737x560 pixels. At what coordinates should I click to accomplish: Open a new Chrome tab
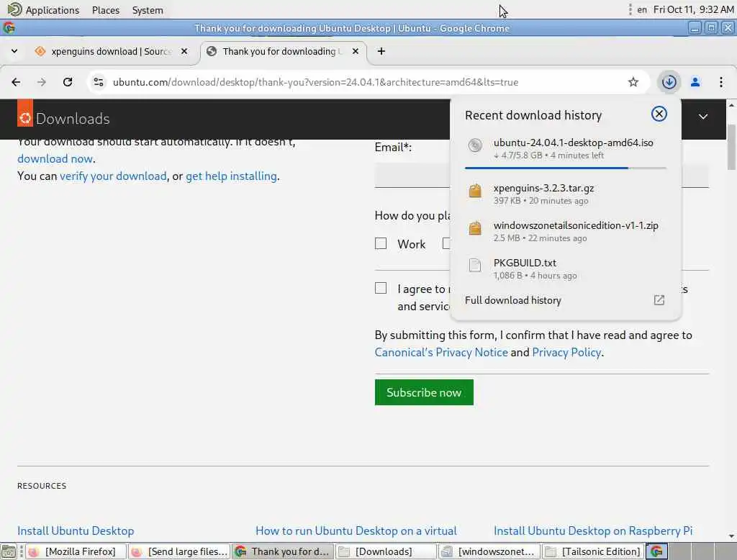pyautogui.click(x=381, y=51)
